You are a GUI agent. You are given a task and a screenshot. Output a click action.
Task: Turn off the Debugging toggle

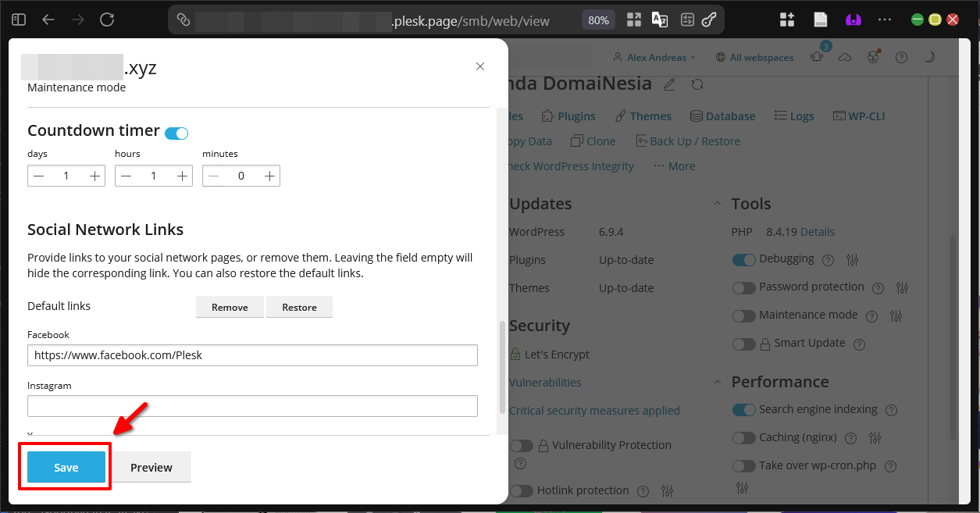coord(744,259)
